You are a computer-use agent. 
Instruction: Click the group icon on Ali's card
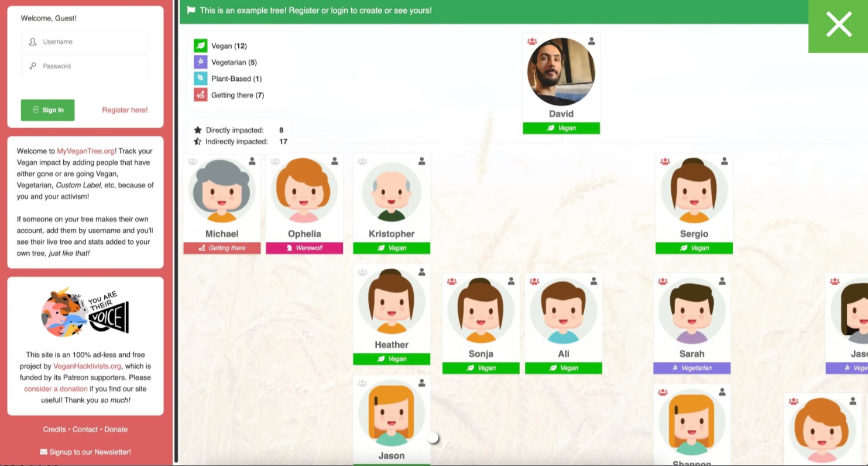534,282
